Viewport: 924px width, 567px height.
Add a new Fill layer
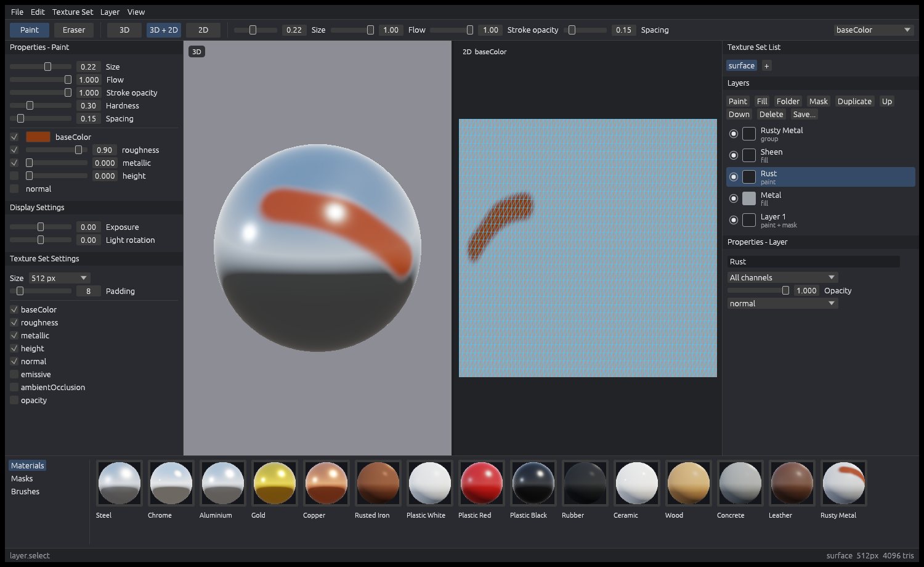coord(762,101)
